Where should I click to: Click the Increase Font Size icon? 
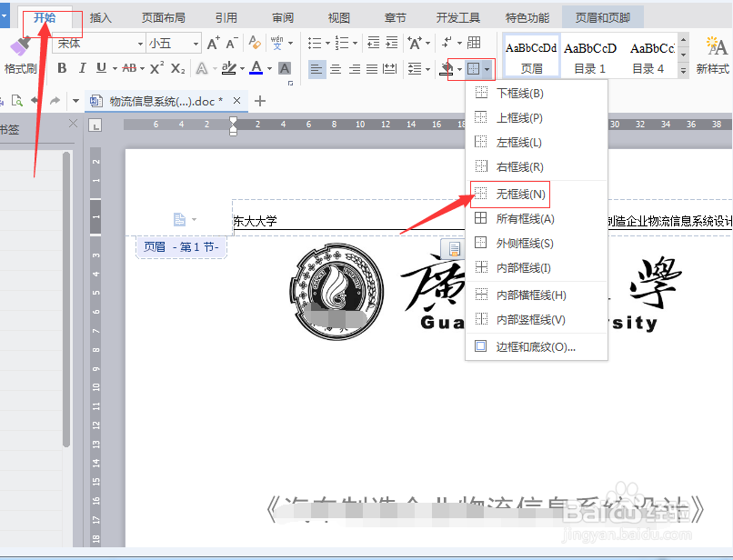pyautogui.click(x=211, y=42)
